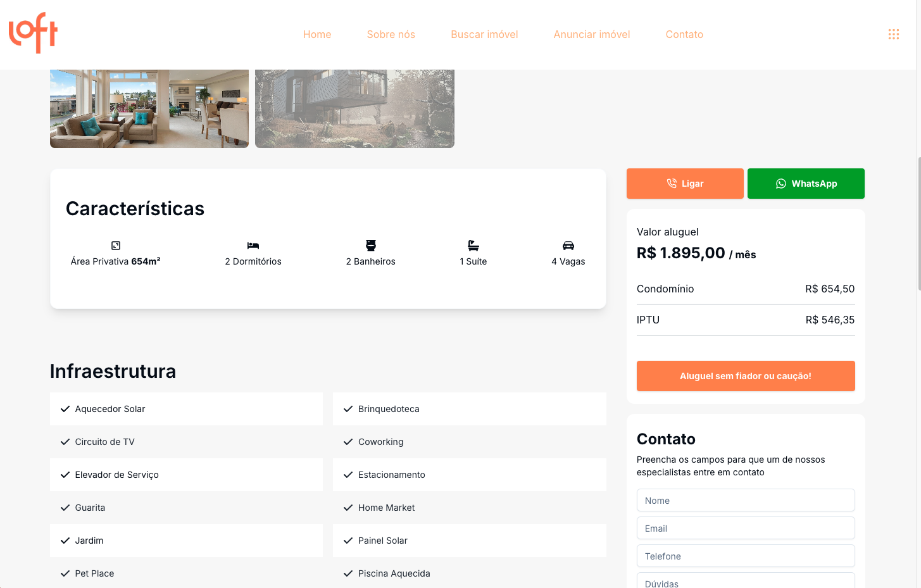Click the checkmark beside Piscina Aquecida
921x588 pixels.
pos(348,573)
